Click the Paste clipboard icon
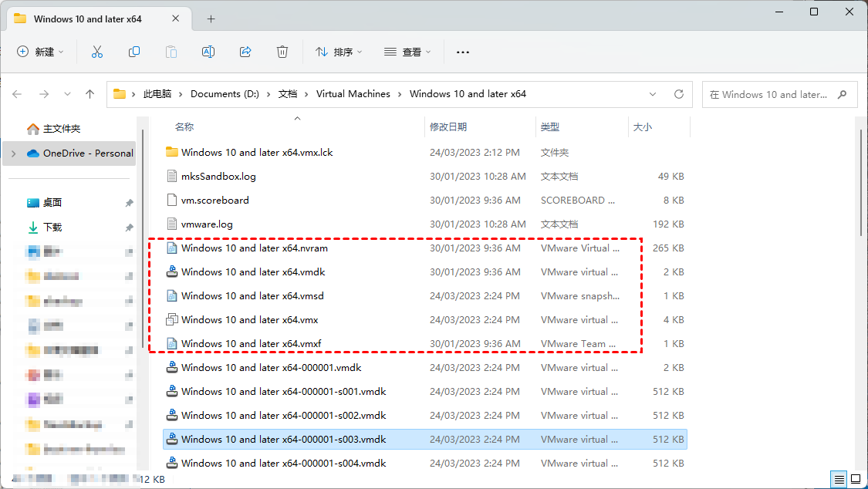The height and width of the screenshot is (489, 868). coord(171,52)
